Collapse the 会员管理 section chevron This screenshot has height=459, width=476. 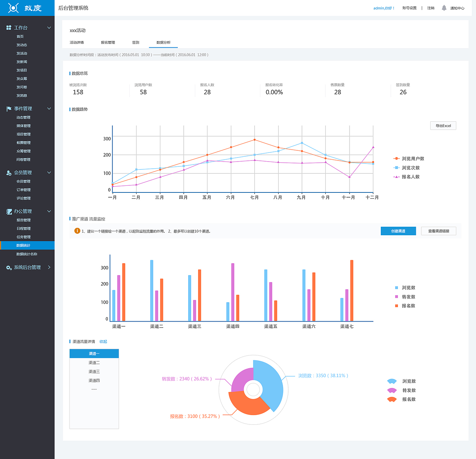tap(49, 173)
